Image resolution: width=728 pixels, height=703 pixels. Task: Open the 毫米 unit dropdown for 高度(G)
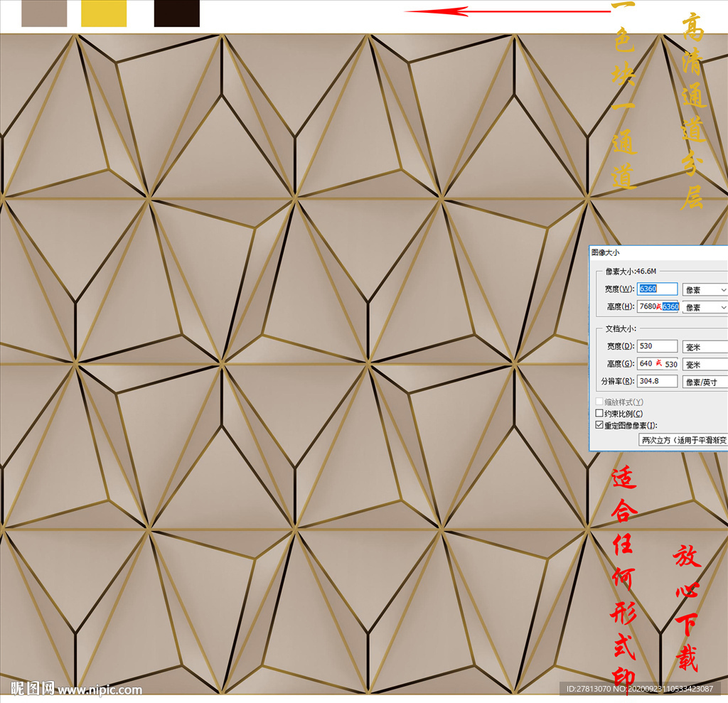[x=705, y=365]
